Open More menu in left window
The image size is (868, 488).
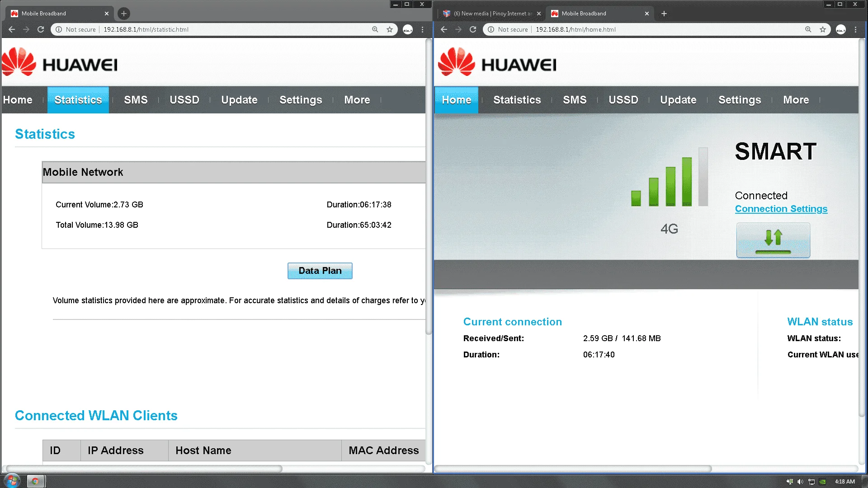[x=357, y=100]
